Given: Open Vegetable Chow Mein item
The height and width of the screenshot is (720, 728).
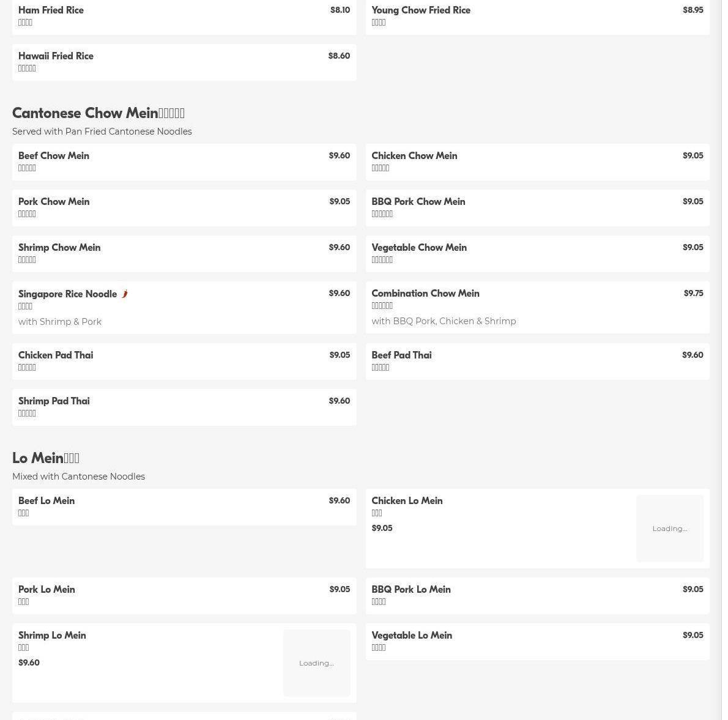Looking at the screenshot, I should (538, 253).
